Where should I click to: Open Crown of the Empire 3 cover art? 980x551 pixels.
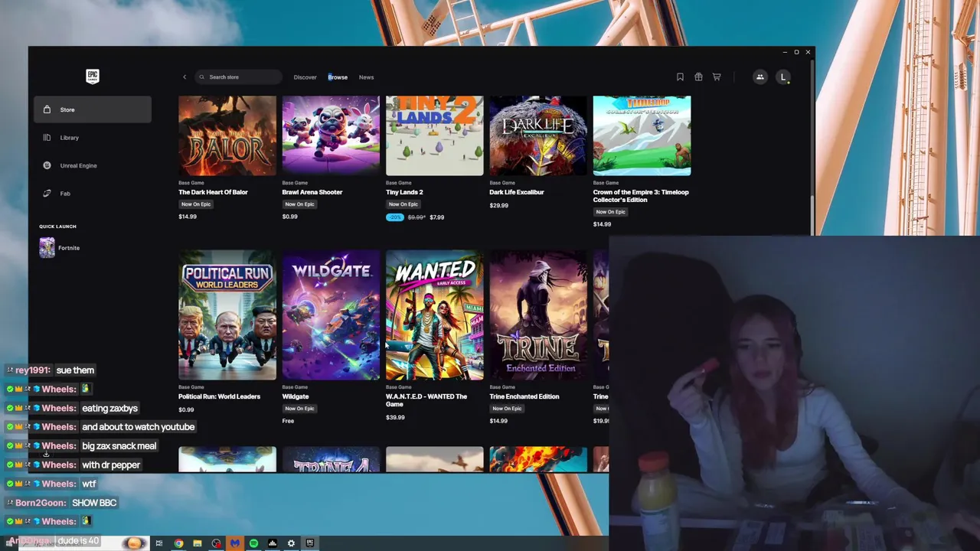coord(642,135)
